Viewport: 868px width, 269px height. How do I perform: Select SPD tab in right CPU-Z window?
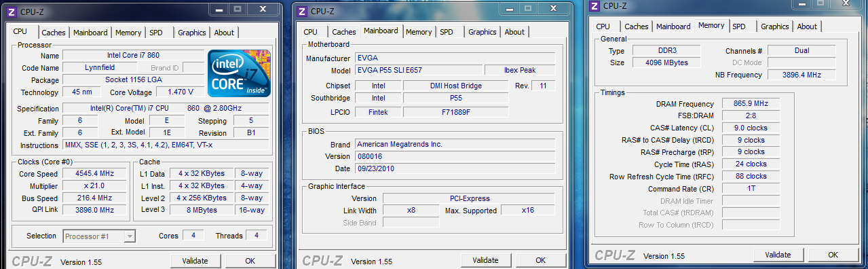click(x=739, y=26)
